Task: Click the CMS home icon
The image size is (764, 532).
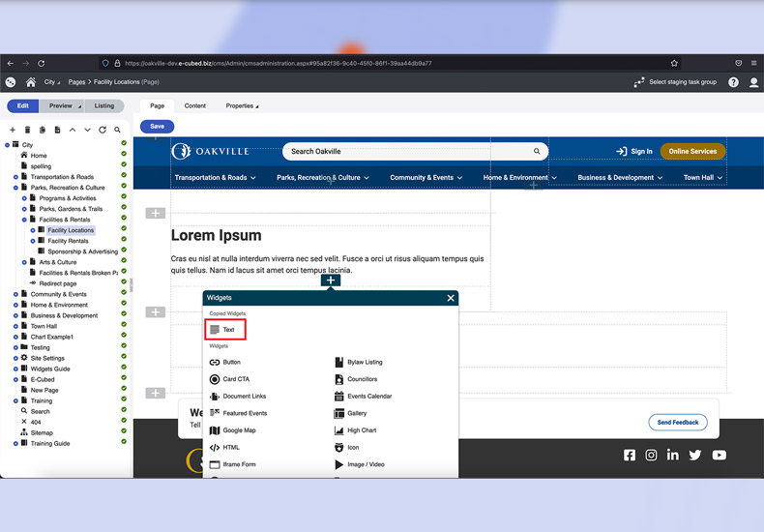Action: click(31, 82)
